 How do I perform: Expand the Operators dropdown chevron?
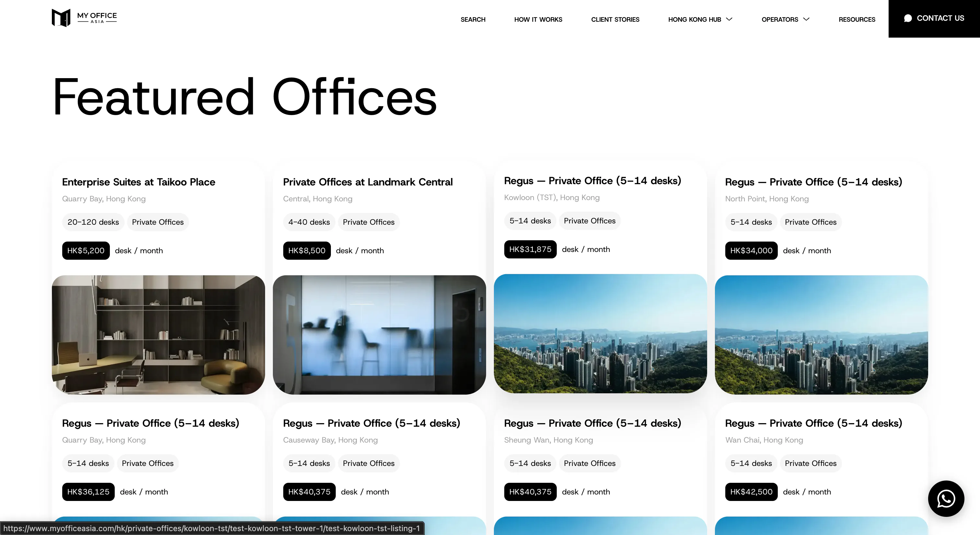806,19
